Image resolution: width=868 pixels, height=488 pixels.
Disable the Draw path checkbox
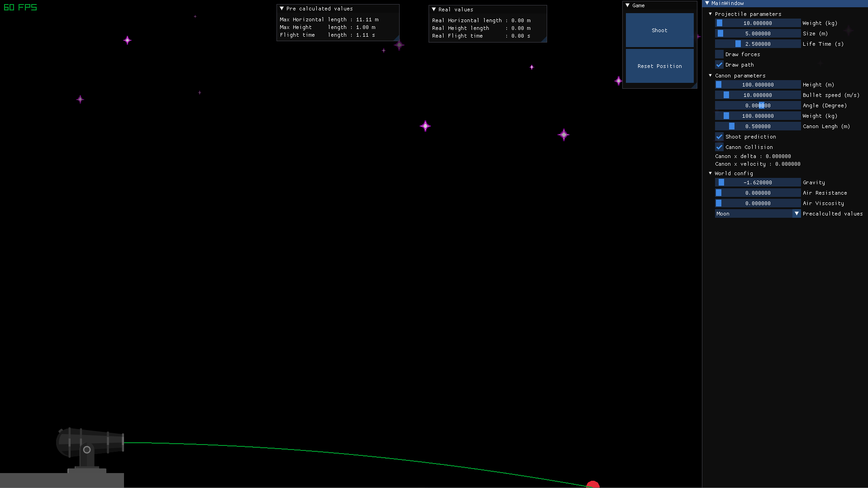click(x=719, y=65)
